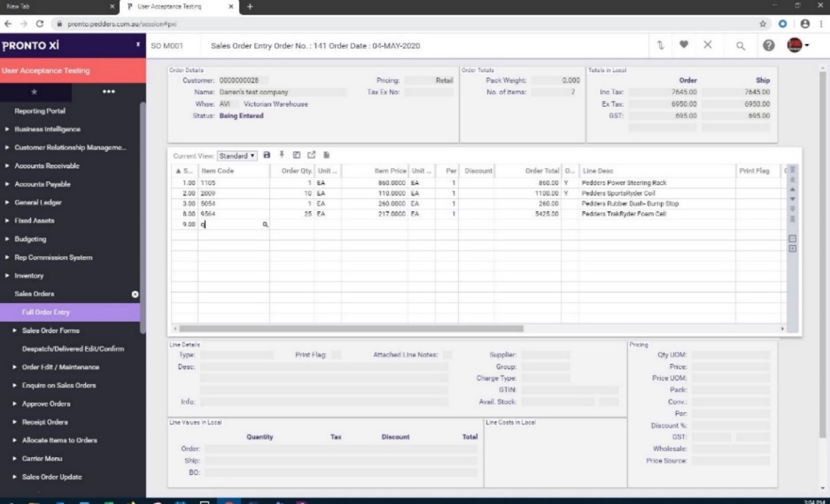Pin the current view using the pin icon

[282, 155]
